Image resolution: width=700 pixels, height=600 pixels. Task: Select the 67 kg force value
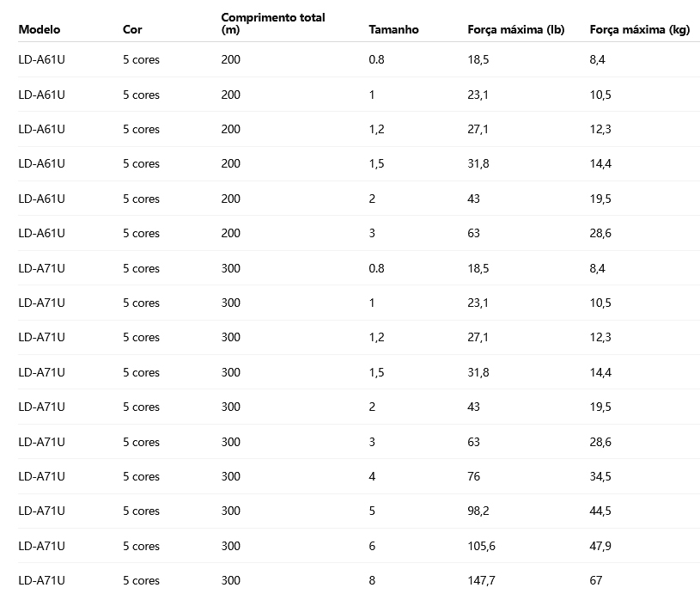[x=596, y=580]
